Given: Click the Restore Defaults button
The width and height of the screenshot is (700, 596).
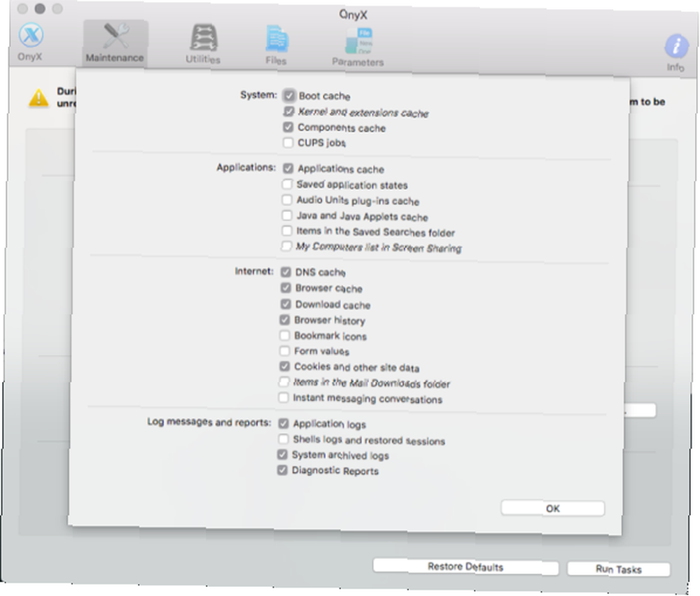Looking at the screenshot, I should (x=465, y=567).
